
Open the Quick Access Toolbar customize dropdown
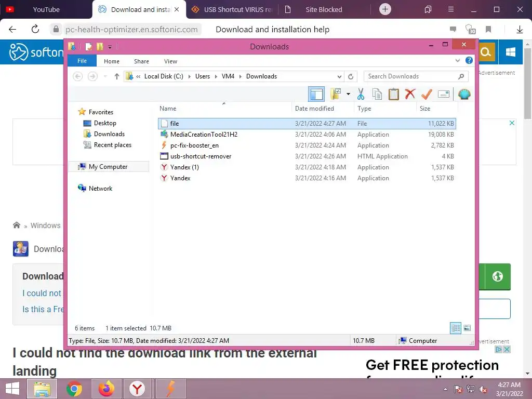[110, 47]
